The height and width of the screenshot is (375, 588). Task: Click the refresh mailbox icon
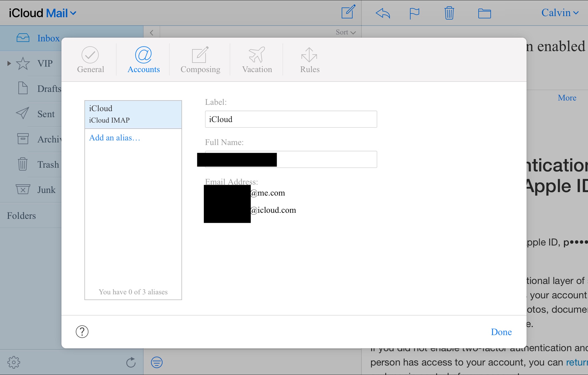(x=131, y=362)
